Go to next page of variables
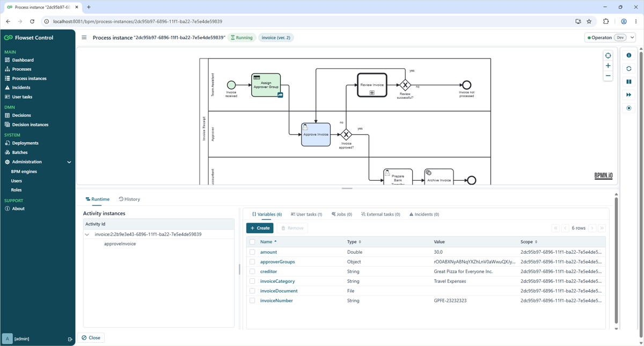The height and width of the screenshot is (346, 644). pyautogui.click(x=592, y=228)
